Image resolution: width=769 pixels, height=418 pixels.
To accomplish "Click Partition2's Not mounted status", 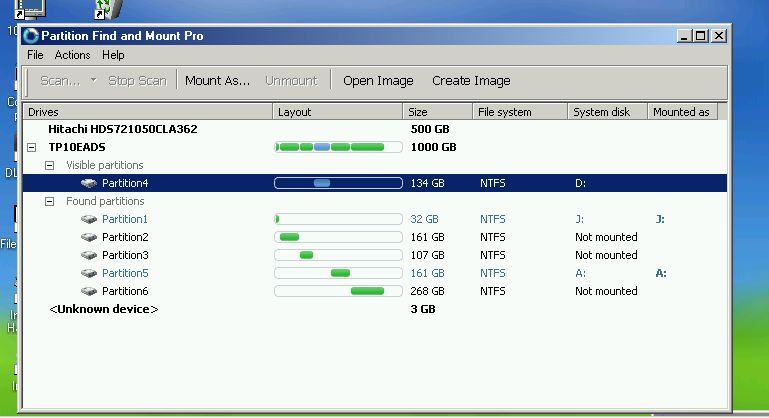I will pyautogui.click(x=606, y=237).
